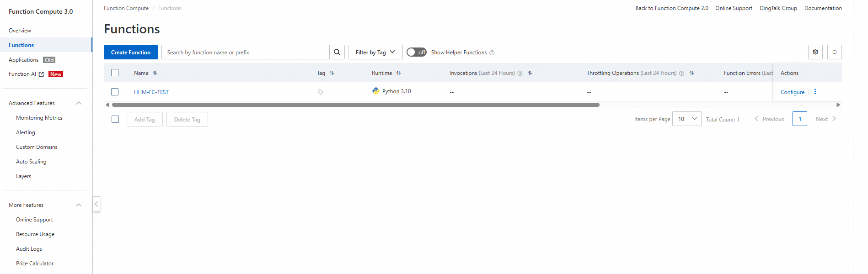Go to Monitoring Metrics

point(39,118)
